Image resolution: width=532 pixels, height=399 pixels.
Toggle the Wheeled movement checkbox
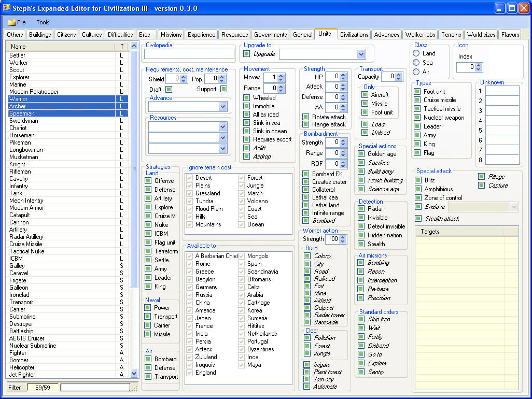247,97
